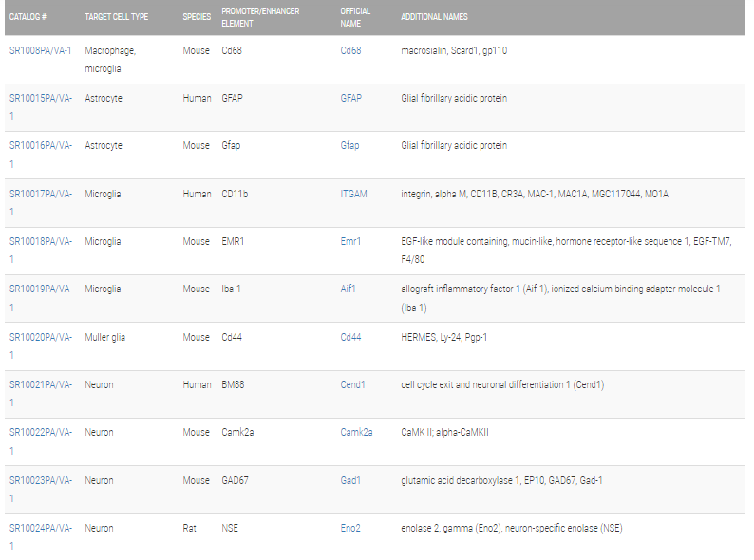Open catalog link SR10023PA/VA-1
The height and width of the screenshot is (560, 754).
click(41, 489)
